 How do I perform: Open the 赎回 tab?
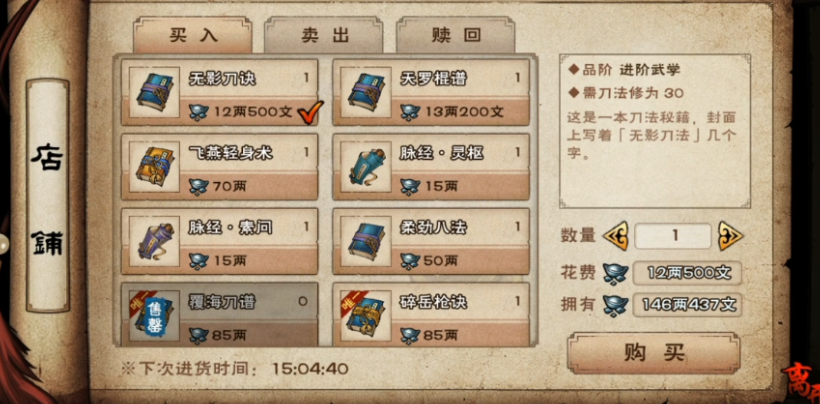pyautogui.click(x=456, y=35)
